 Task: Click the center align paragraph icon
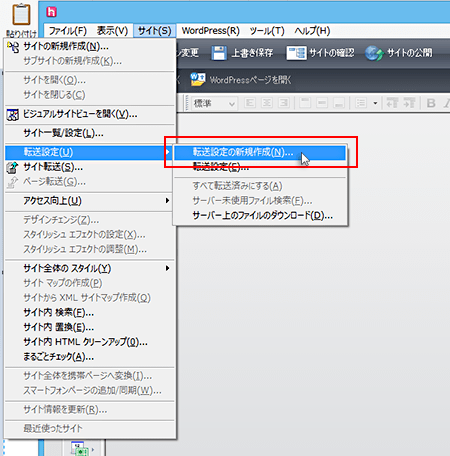pos(267,103)
